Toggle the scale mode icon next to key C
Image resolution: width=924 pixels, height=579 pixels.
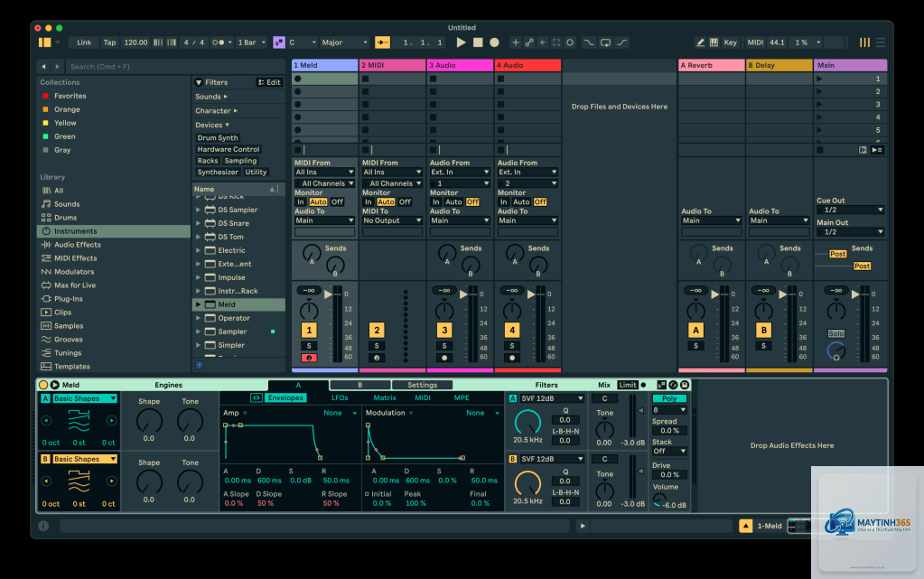tap(279, 42)
